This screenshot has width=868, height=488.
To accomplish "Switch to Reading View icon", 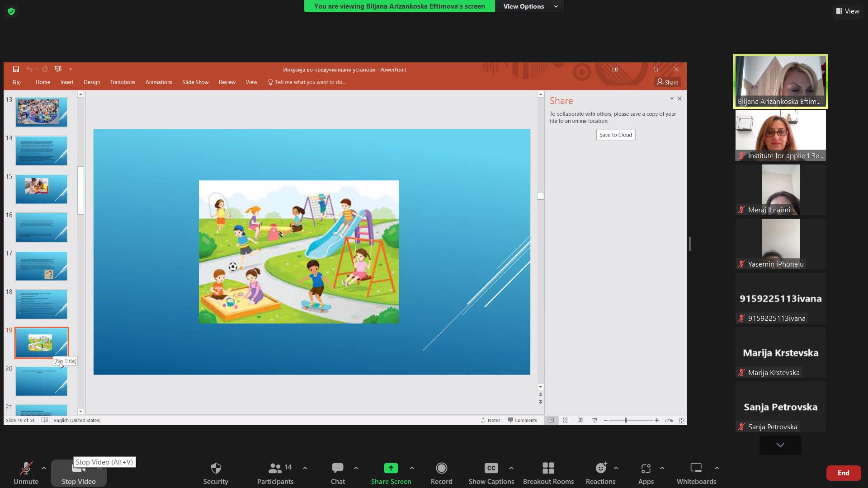I will [580, 420].
